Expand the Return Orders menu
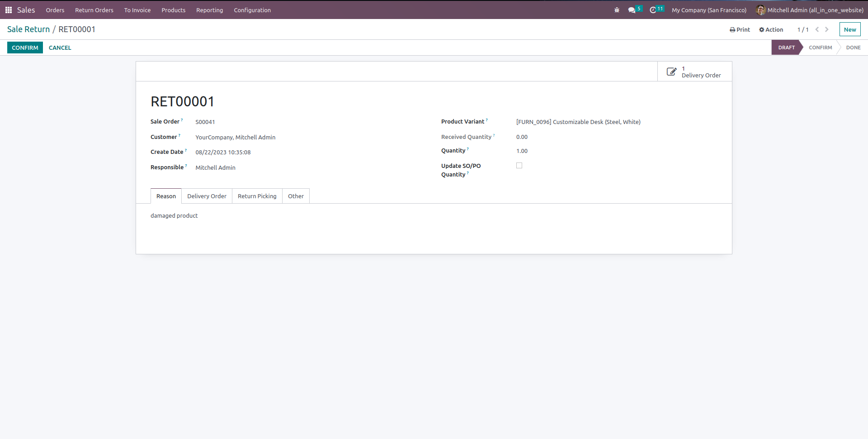 (94, 10)
